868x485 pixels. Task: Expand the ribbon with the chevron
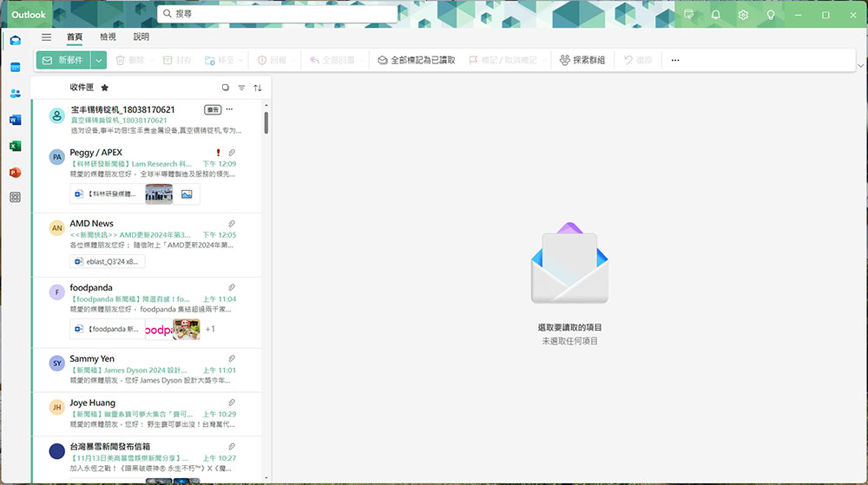point(859,65)
